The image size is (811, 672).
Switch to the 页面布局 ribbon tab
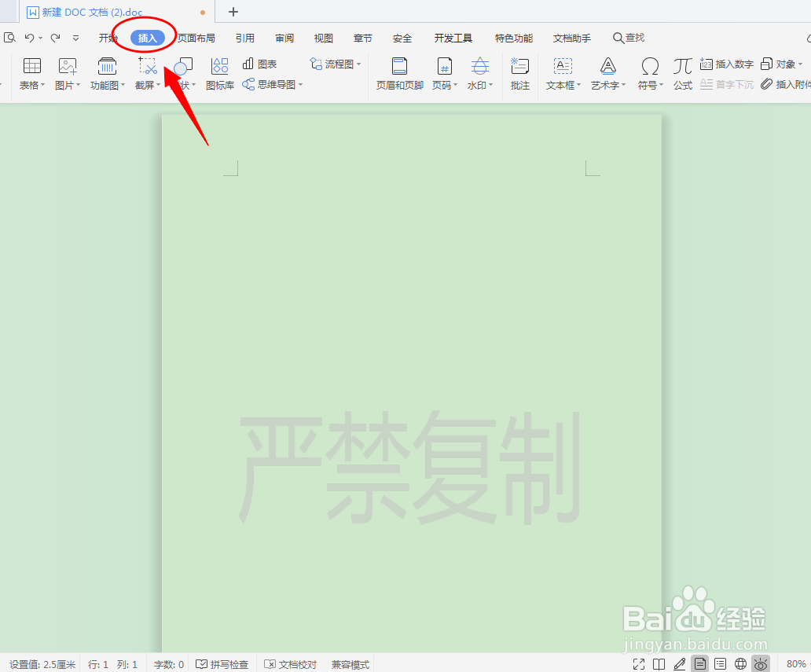pos(196,37)
